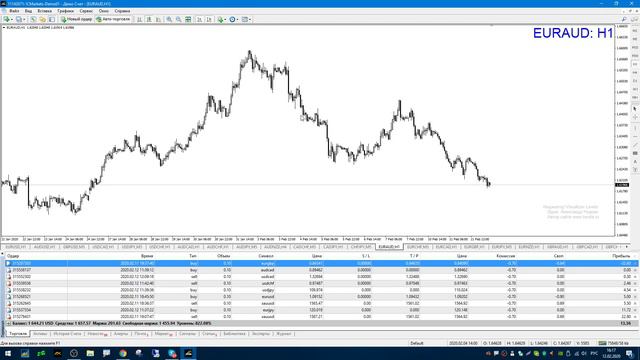The image size is (640, 360).
Task: Switch chart to bar chart style
Action: (x=139, y=19)
